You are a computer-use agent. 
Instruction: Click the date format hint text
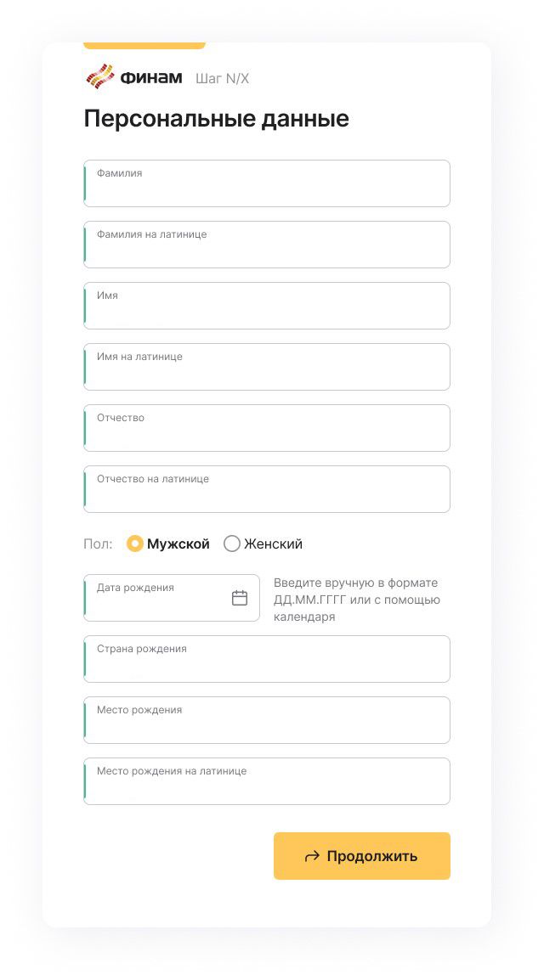[x=357, y=600]
